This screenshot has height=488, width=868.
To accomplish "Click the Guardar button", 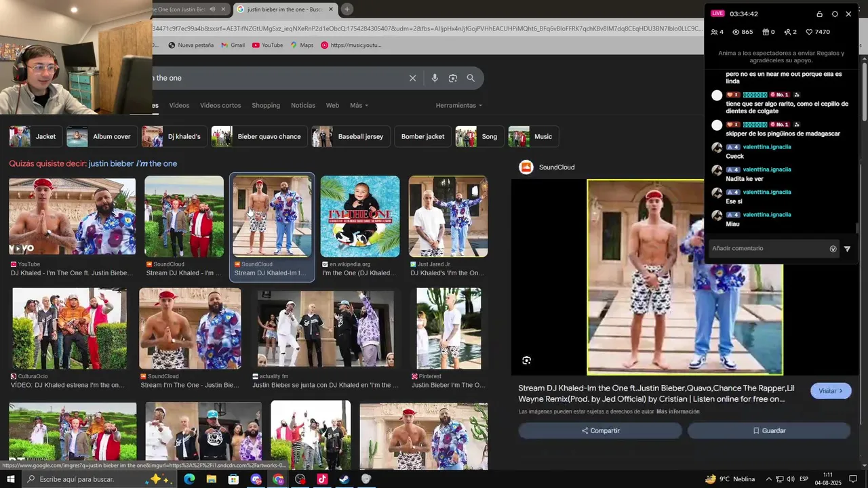I will [769, 430].
